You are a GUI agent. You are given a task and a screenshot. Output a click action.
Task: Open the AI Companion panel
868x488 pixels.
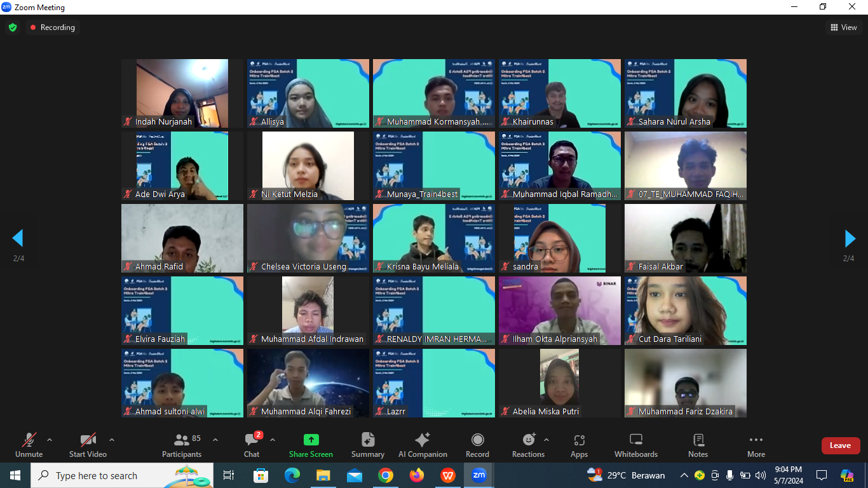(x=422, y=445)
